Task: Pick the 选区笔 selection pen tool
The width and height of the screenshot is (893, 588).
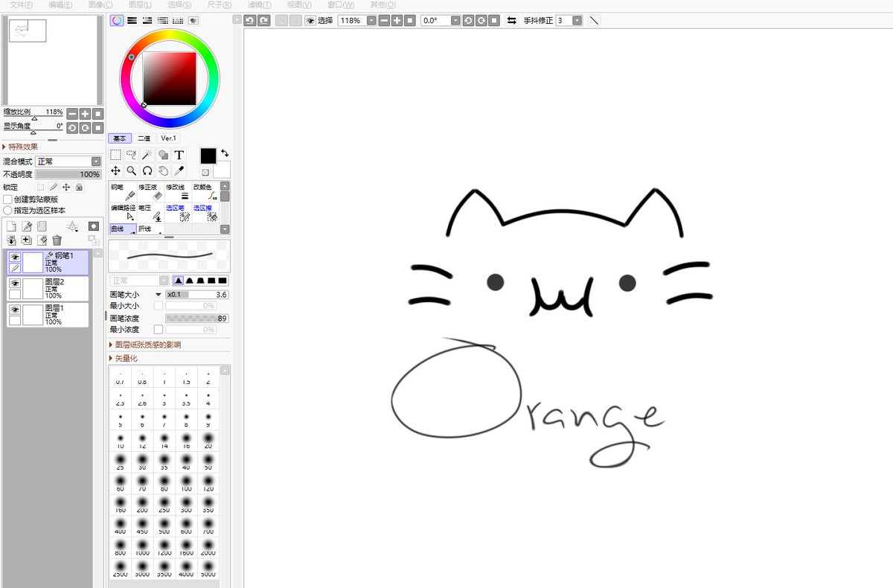Action: coord(178,212)
